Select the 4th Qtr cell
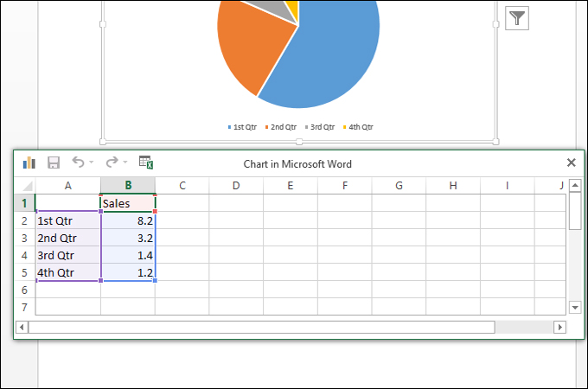The width and height of the screenshot is (588, 389). (x=67, y=272)
